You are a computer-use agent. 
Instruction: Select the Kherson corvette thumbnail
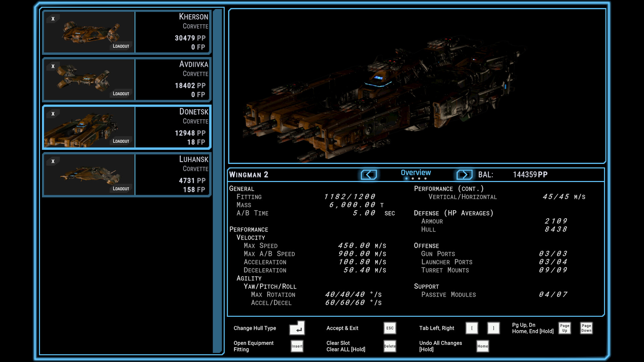pos(90,32)
